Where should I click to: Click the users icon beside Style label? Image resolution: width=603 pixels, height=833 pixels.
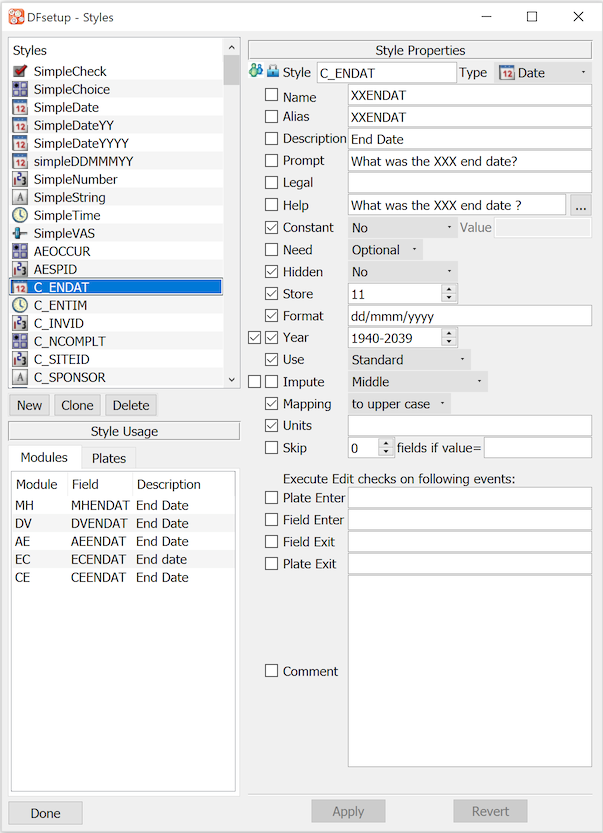coord(255,72)
